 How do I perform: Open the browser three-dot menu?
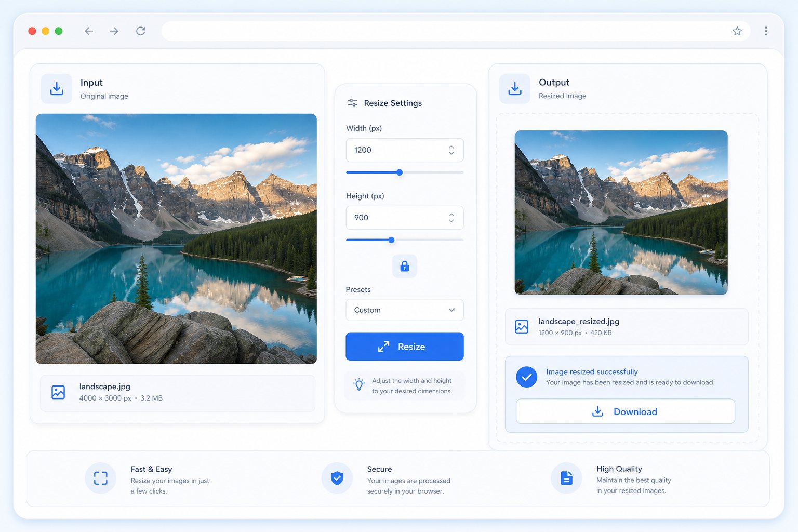pos(766,31)
